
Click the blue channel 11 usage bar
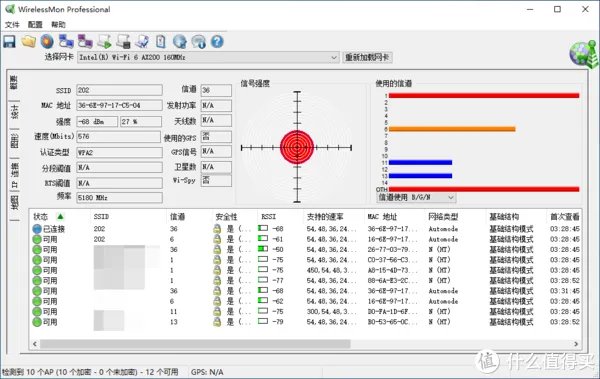tap(420, 163)
